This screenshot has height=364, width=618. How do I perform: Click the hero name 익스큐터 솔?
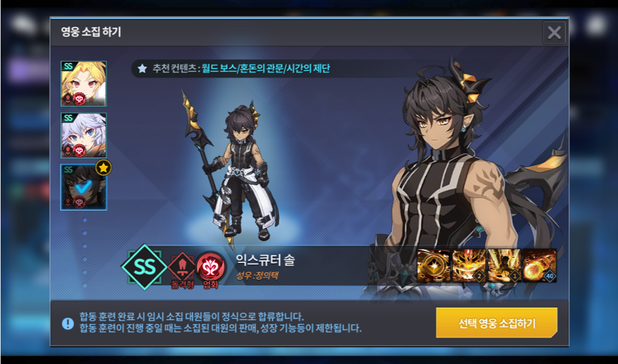pos(265,260)
